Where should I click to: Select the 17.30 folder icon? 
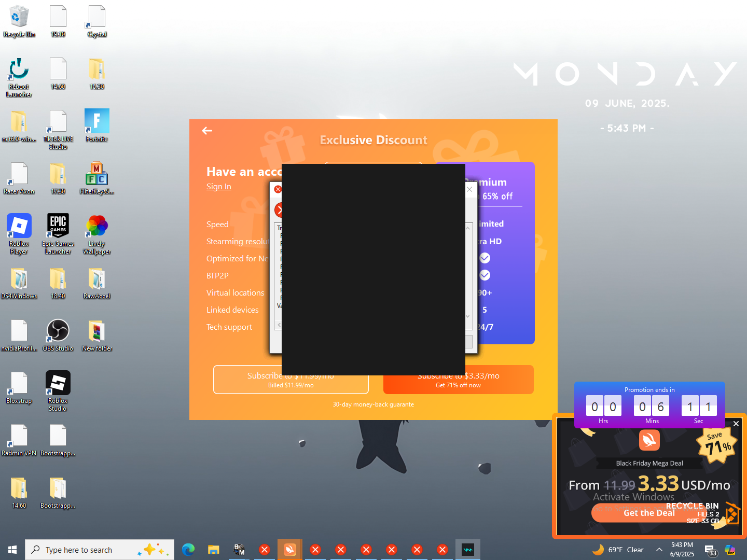point(58,179)
